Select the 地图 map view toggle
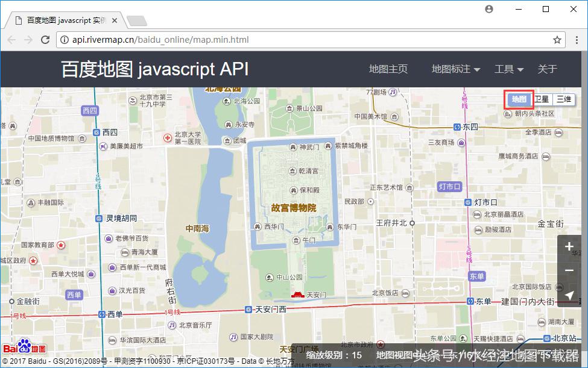 (519, 99)
